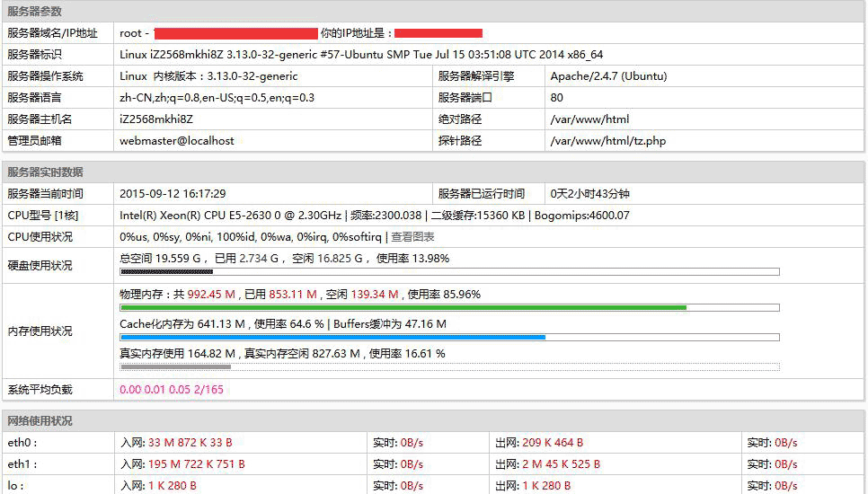The width and height of the screenshot is (868, 494).
Task: Click the server current time value
Action: click(173, 194)
